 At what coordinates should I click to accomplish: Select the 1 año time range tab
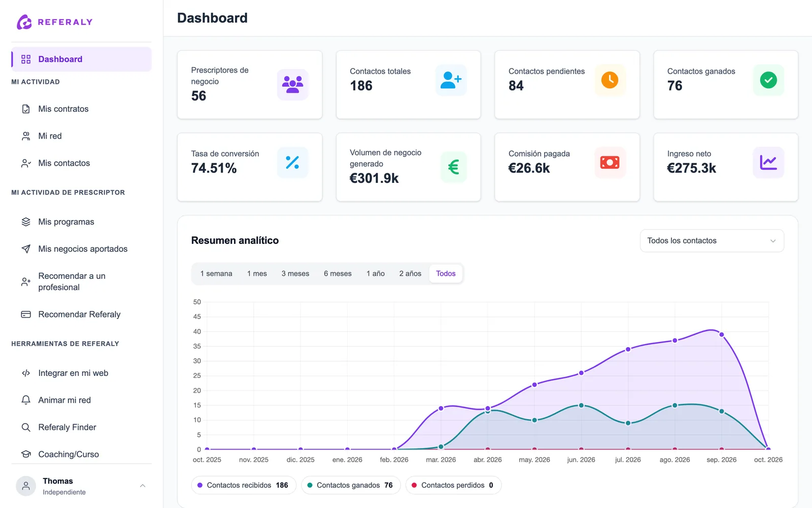(376, 273)
